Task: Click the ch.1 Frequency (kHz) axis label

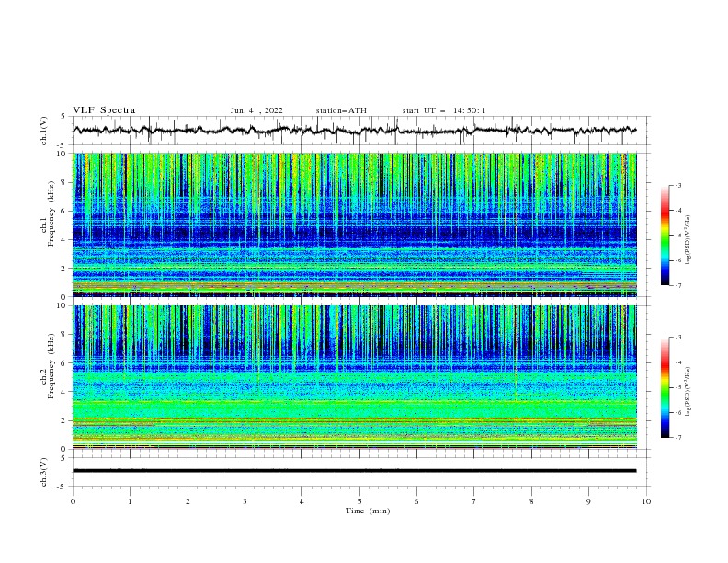Action: 49,214
